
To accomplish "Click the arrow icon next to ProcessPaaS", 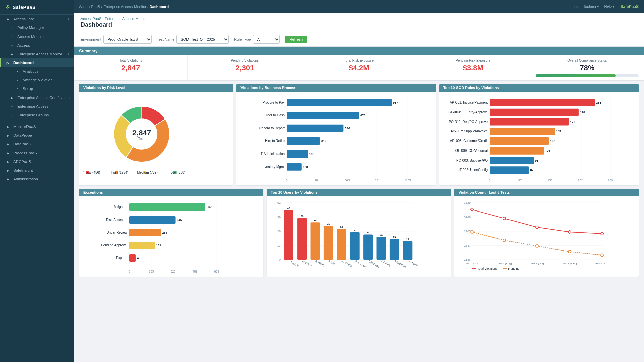I will [x=8, y=153].
